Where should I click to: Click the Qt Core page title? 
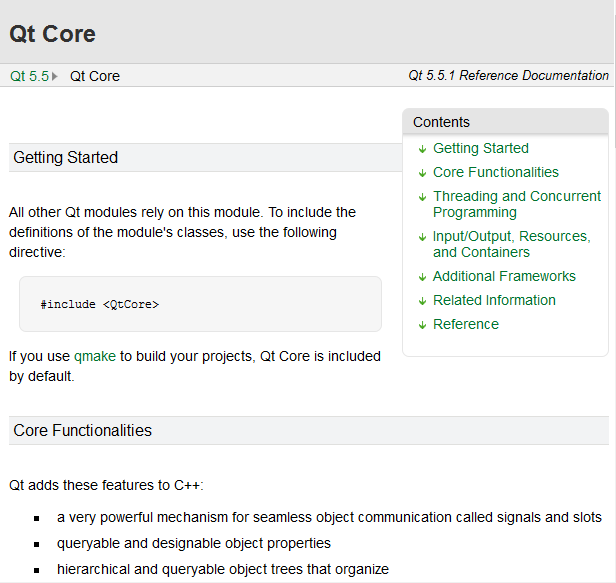[x=52, y=34]
